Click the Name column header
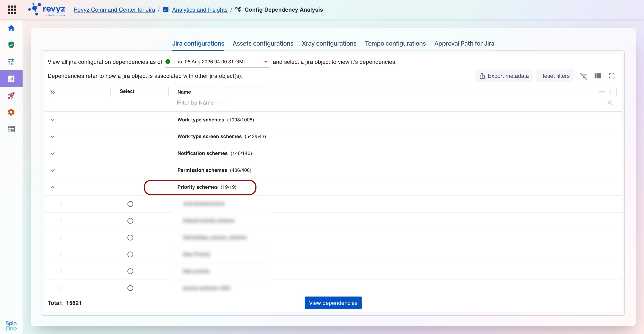Image resolution: width=644 pixels, height=334 pixels. (184, 92)
